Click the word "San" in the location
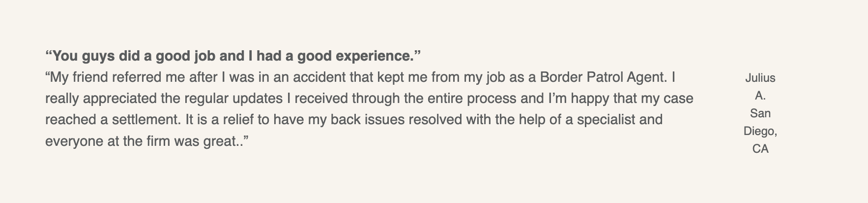This screenshot has width=868, height=203. pos(760,113)
